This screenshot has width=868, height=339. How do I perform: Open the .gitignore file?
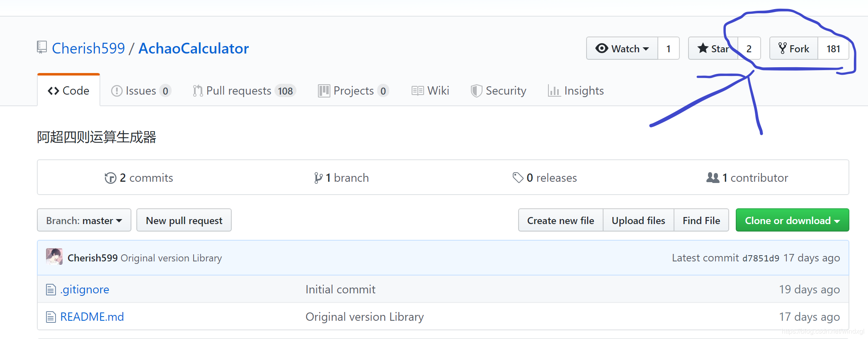click(85, 289)
